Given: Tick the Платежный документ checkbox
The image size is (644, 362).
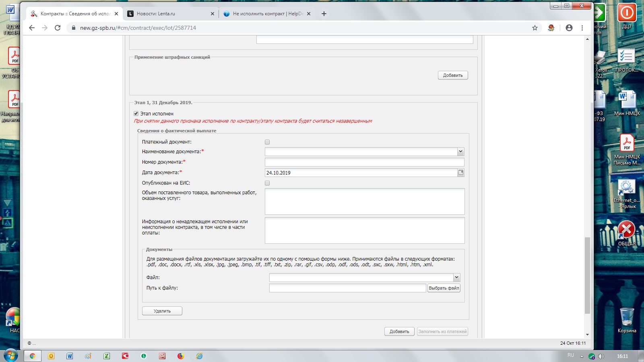Looking at the screenshot, I should [x=267, y=142].
